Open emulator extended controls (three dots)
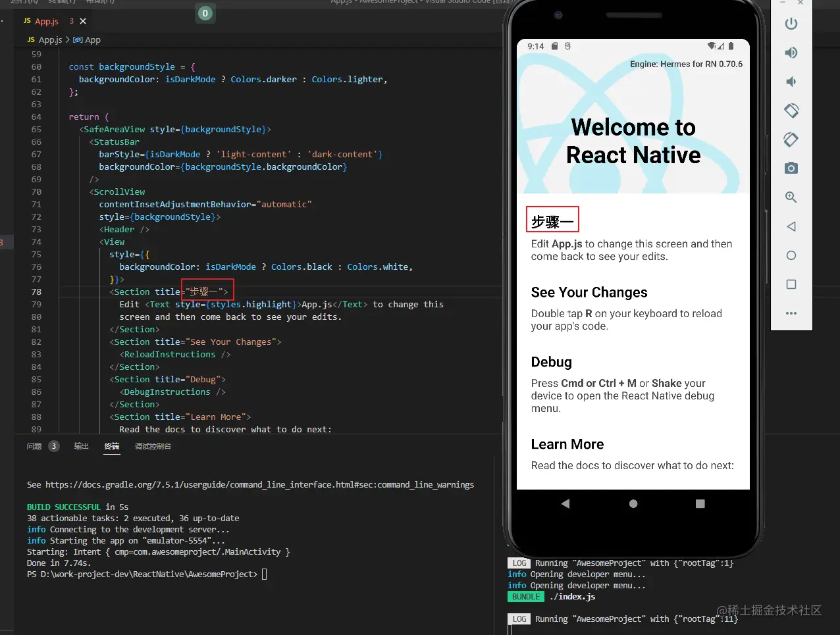The image size is (840, 635). click(x=791, y=313)
